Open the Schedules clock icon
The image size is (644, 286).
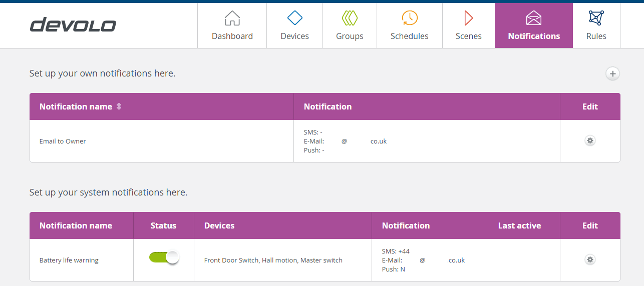point(409,18)
